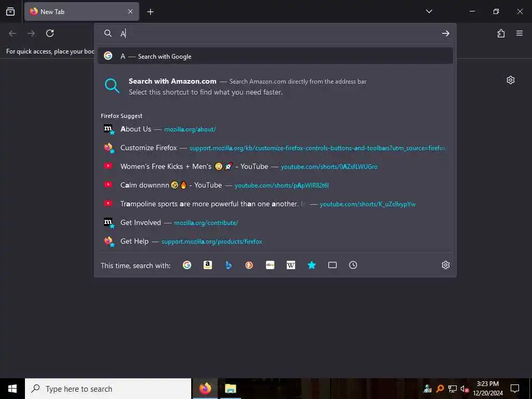Click taskbar clock showing 3:23 PM
Screen dimensions: 532x399
(x=488, y=389)
